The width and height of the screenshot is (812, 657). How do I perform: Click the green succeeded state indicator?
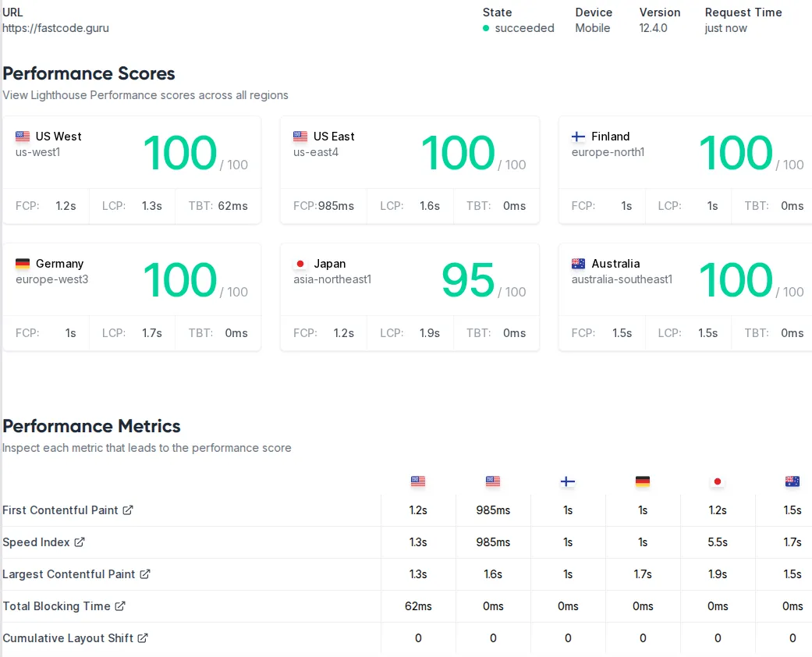[486, 28]
